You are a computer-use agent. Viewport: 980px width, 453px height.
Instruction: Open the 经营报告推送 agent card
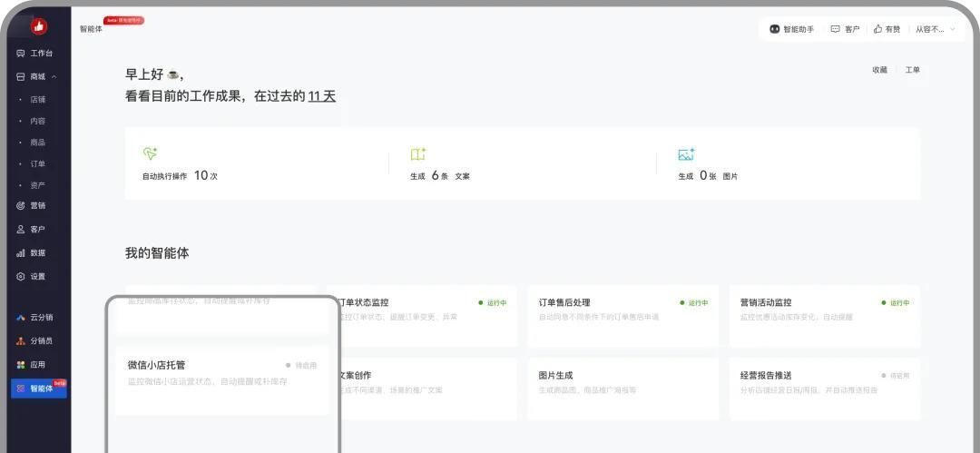(x=824, y=389)
